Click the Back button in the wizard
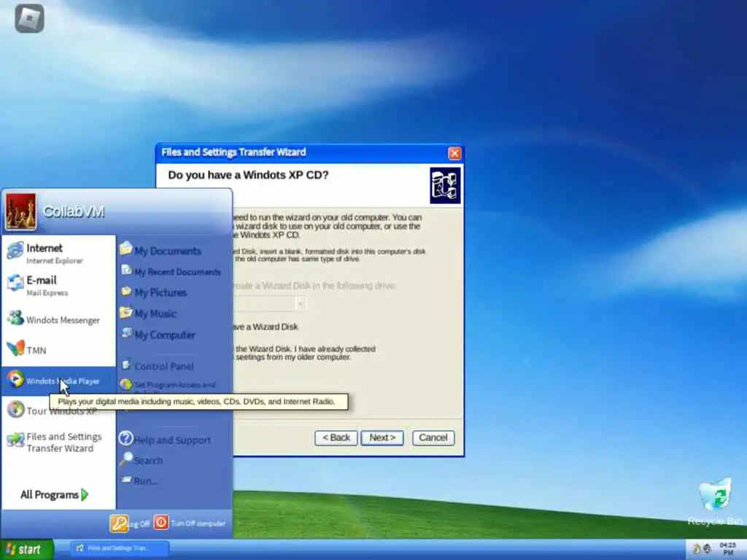Screen dimensions: 747x560 [x=336, y=437]
